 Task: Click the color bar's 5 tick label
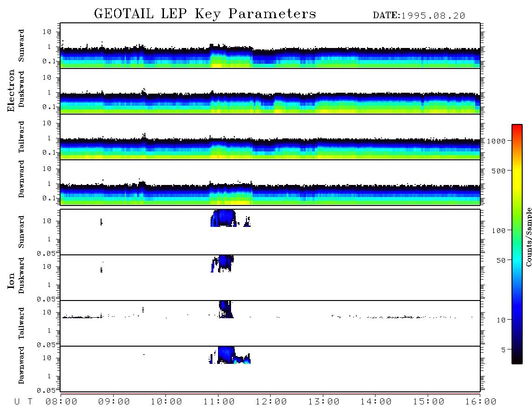tap(504, 350)
